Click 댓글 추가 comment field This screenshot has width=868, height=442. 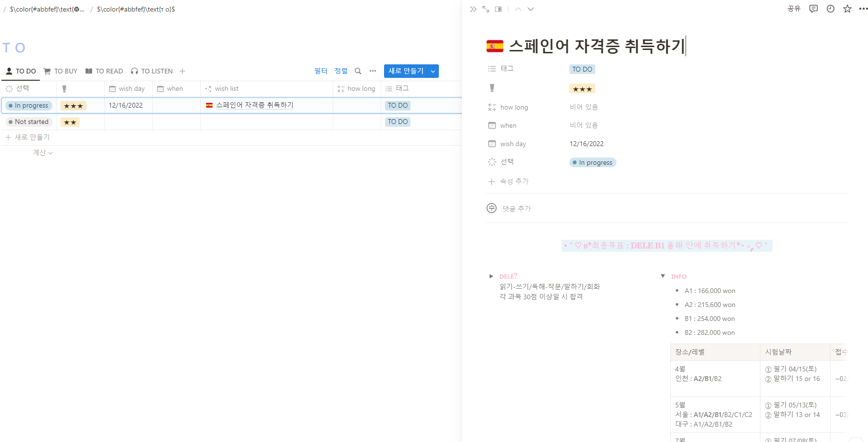pyautogui.click(x=517, y=209)
